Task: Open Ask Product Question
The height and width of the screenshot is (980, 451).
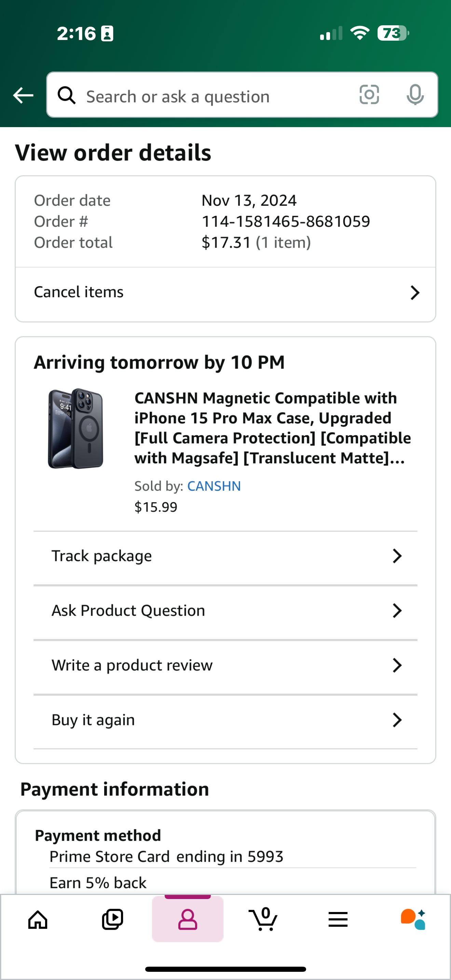Action: [128, 611]
